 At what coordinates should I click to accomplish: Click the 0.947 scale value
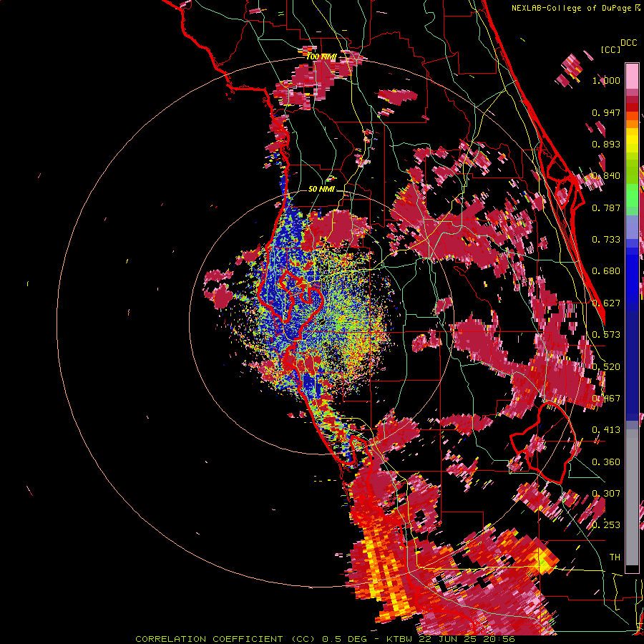click(606, 112)
